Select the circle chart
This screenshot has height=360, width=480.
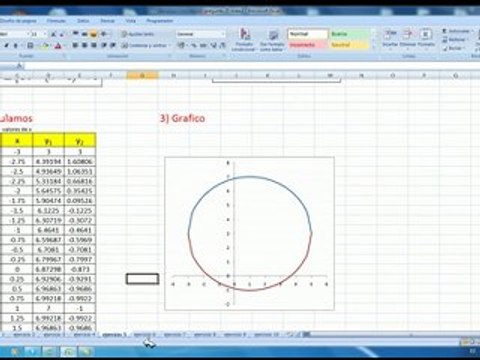(249, 233)
